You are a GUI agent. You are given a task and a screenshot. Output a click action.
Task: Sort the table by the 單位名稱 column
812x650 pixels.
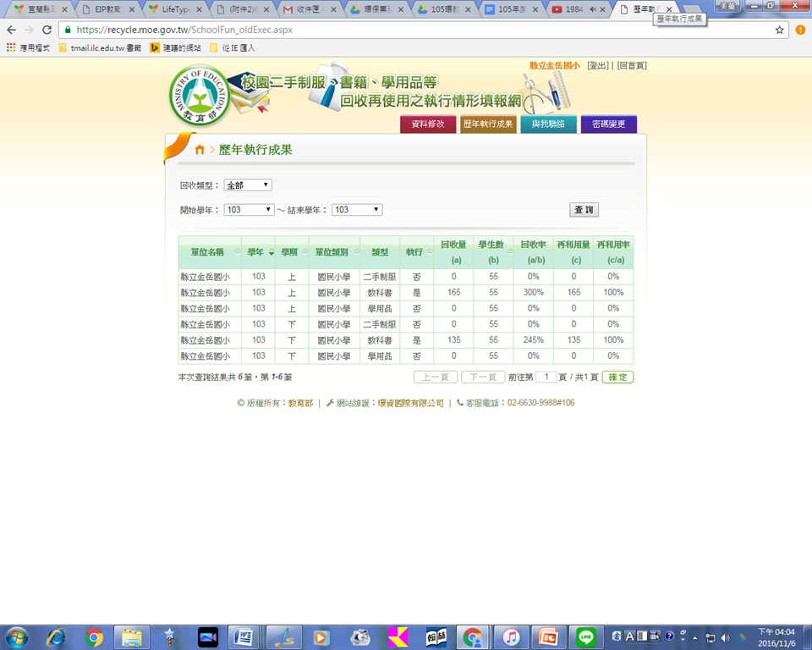(x=209, y=252)
